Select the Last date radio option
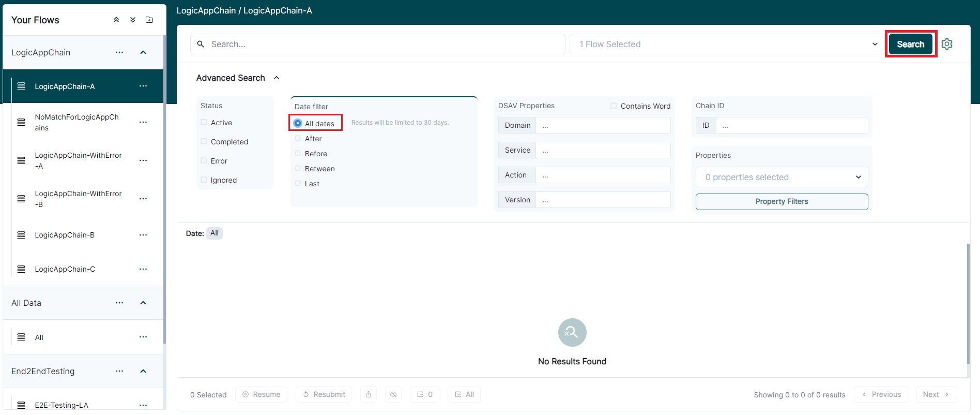 [x=298, y=183]
